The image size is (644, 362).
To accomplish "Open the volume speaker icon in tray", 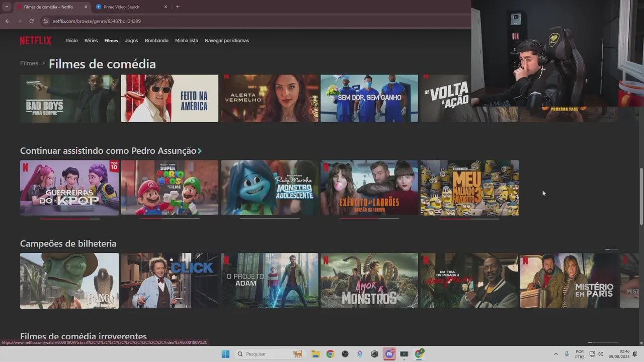I will 600,354.
